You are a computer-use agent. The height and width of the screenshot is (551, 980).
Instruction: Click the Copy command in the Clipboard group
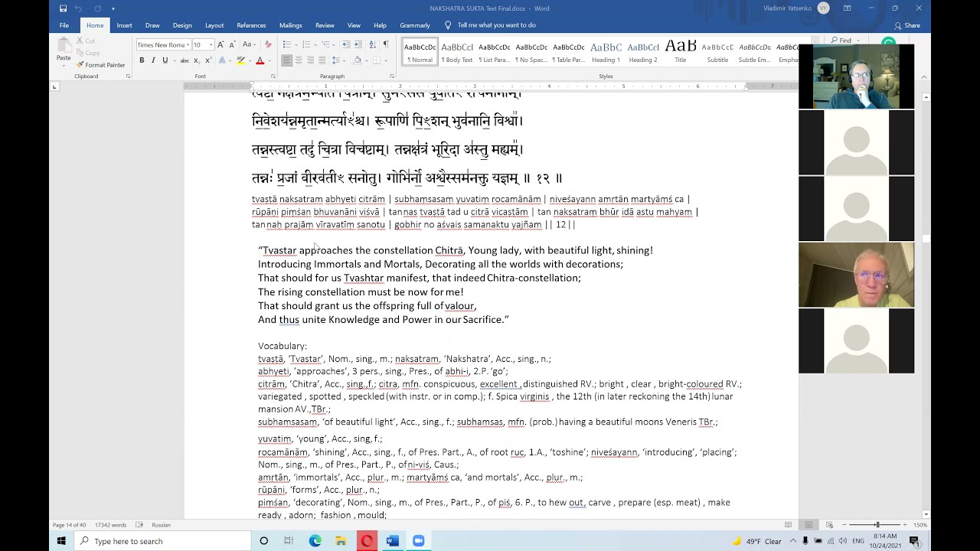pos(88,53)
